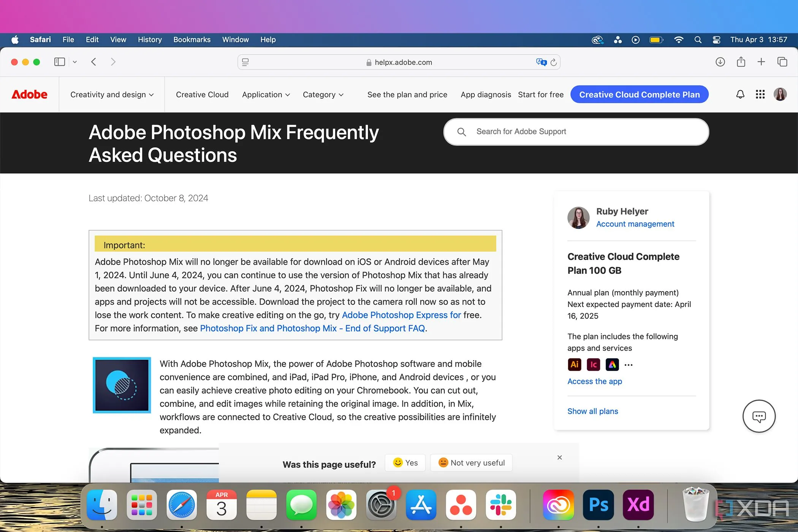This screenshot has height=532, width=798.
Task: Click the battery status icon
Action: coord(656,40)
